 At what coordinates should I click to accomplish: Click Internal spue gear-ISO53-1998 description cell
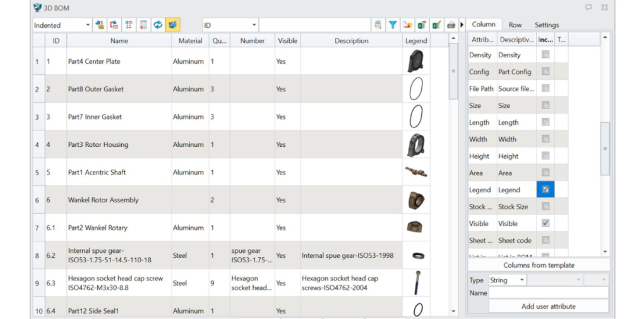coord(352,255)
